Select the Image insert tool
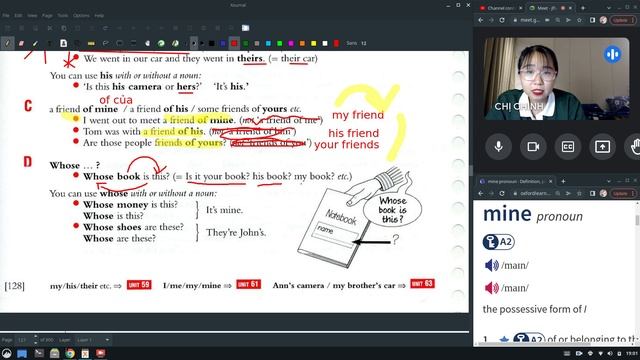This screenshot has height=360, width=640. point(63,43)
